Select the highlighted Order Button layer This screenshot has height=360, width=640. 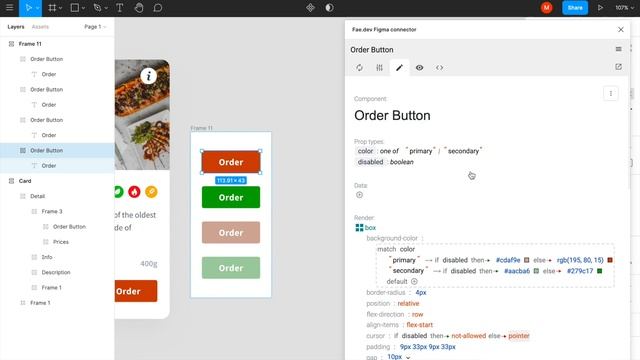[x=57, y=150]
